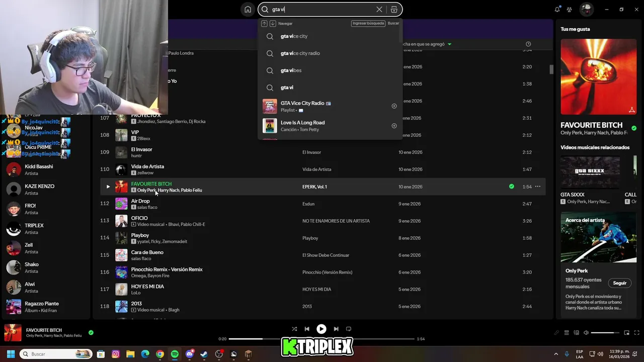Toggle saved checkmark on FAVOURITE BITCH row
644x362 pixels.
tap(511, 187)
